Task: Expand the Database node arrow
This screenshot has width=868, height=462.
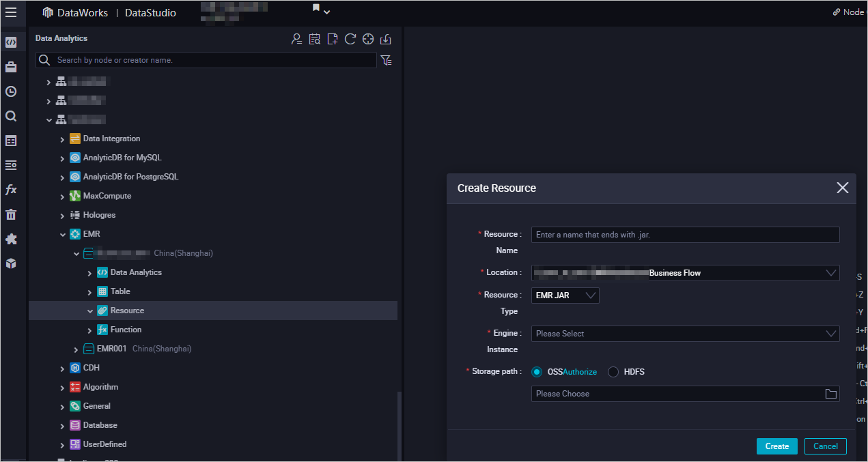Action: pyautogui.click(x=62, y=426)
